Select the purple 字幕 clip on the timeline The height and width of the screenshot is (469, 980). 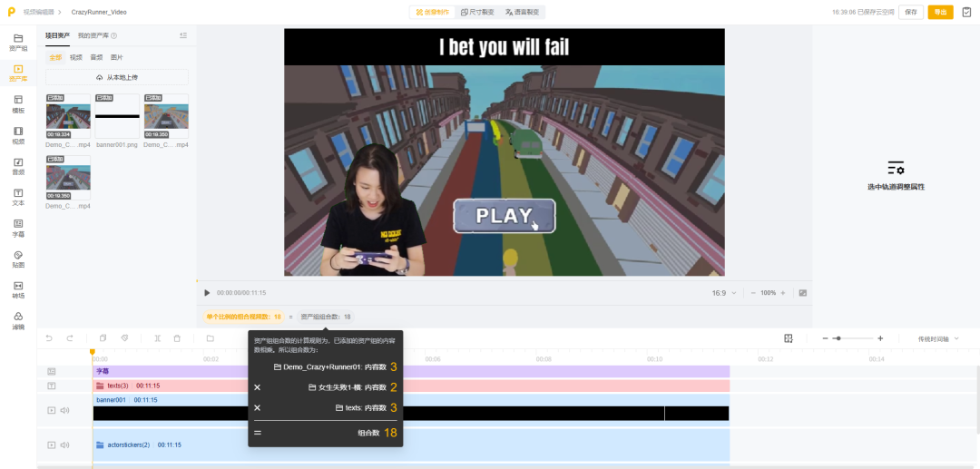pos(411,372)
